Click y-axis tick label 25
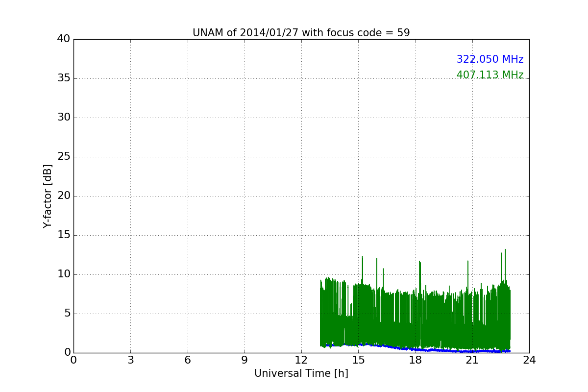Screen dimensions: 588x392 (x=64, y=156)
